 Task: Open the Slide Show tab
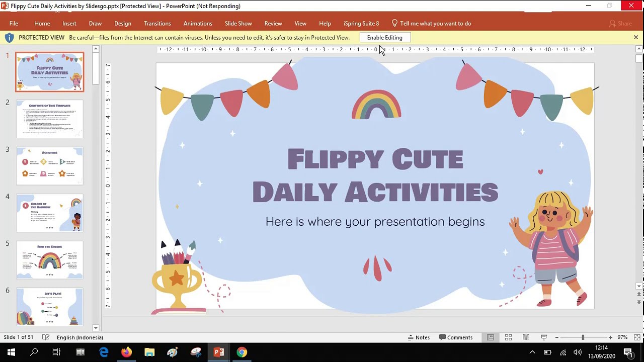(x=238, y=24)
